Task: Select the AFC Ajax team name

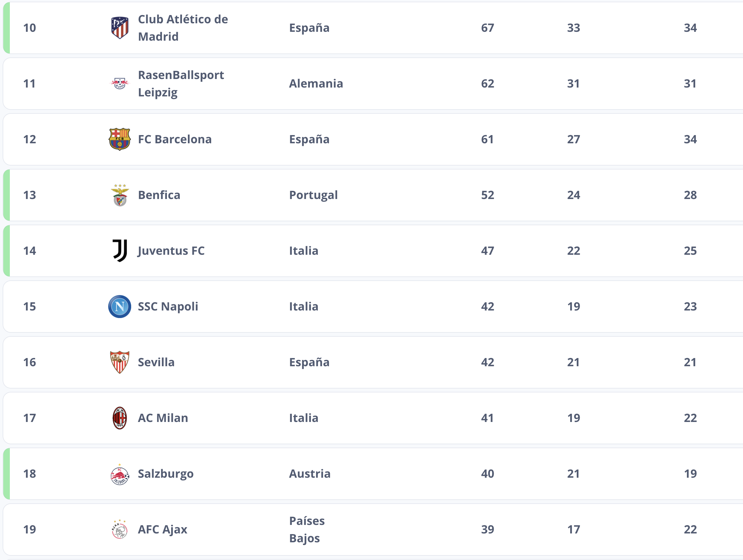Action: tap(163, 530)
